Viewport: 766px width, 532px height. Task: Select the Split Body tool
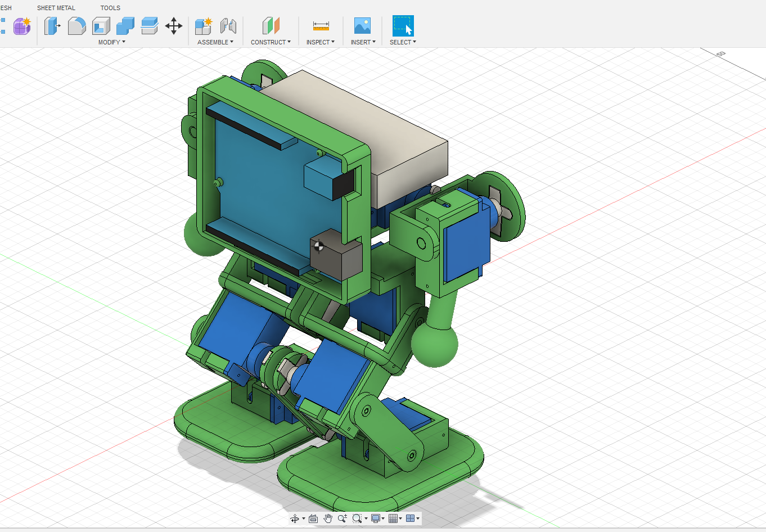pos(149,26)
